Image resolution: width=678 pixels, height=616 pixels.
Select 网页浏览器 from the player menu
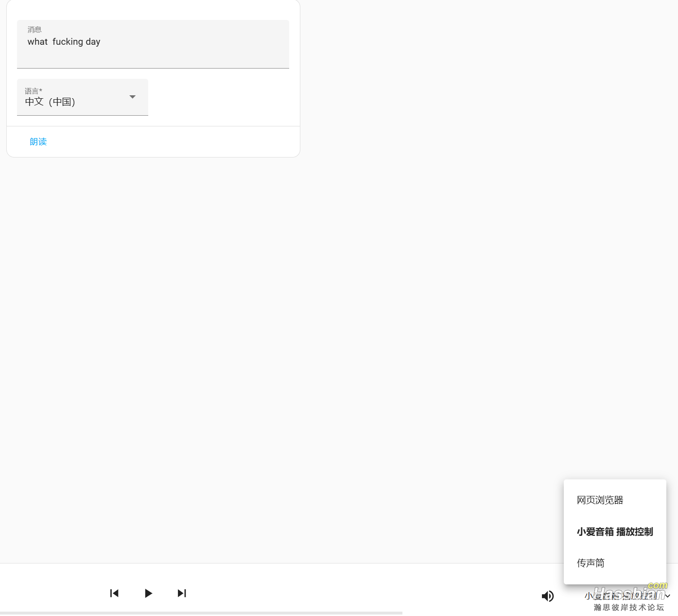point(600,500)
